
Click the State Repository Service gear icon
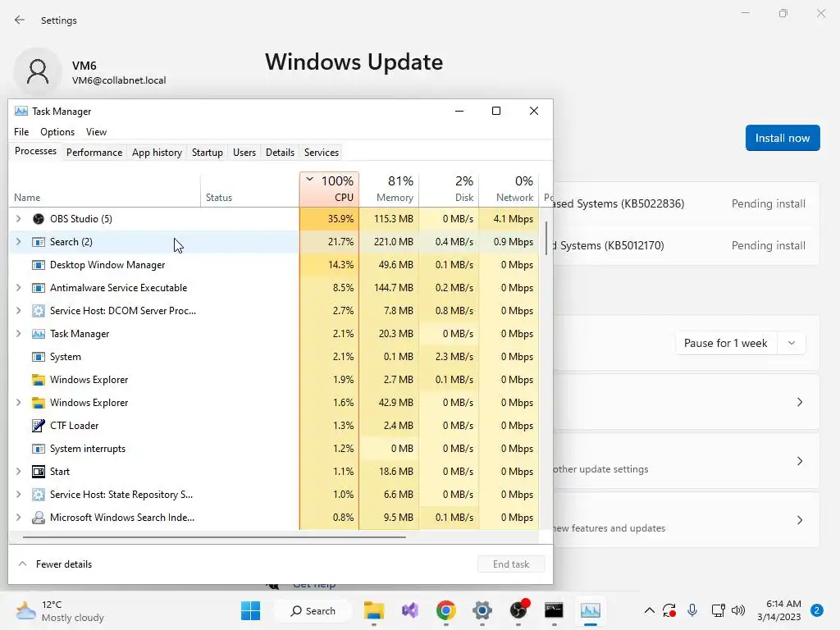[38, 495]
